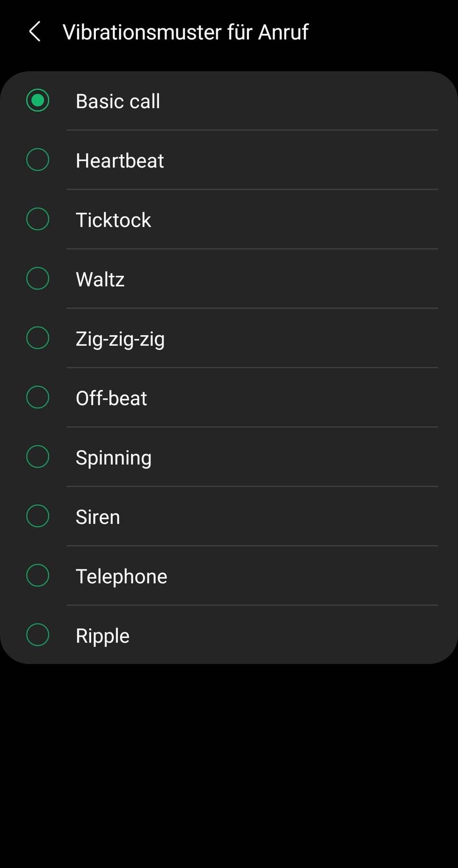Image resolution: width=458 pixels, height=868 pixels.
Task: Tap the Zig-zig-zig pattern text
Action: [x=120, y=339]
